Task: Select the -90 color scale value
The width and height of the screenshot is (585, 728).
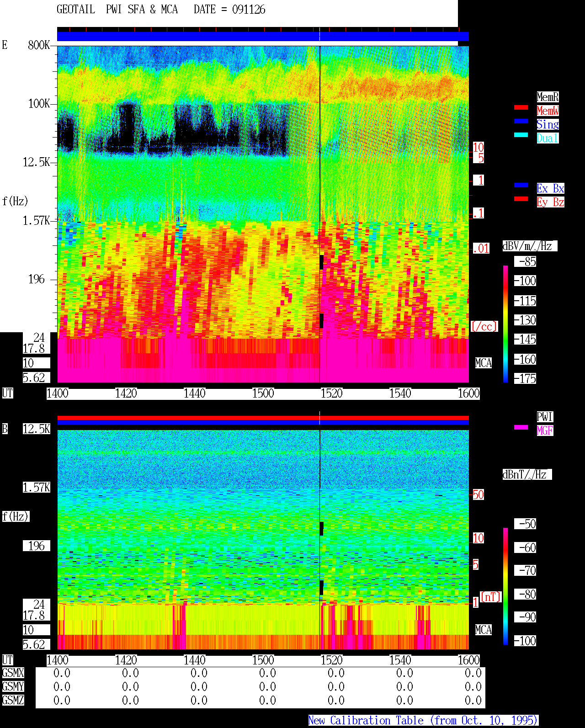Action: [x=525, y=617]
